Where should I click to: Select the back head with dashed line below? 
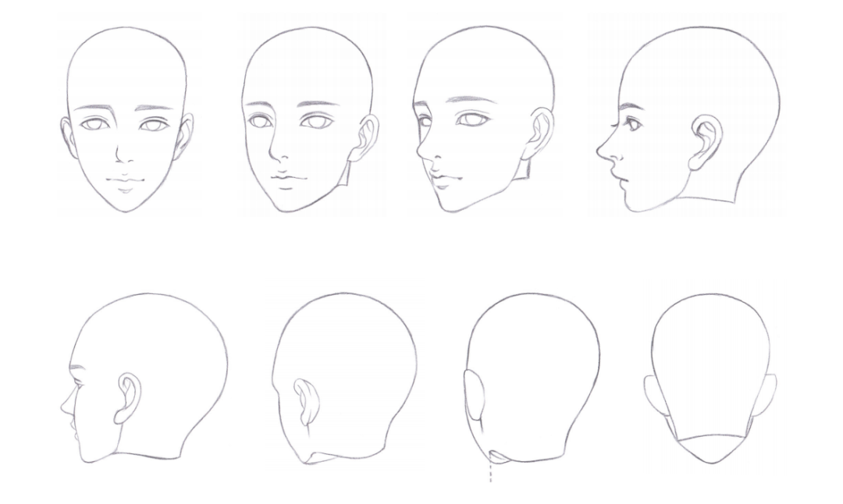[x=532, y=387]
